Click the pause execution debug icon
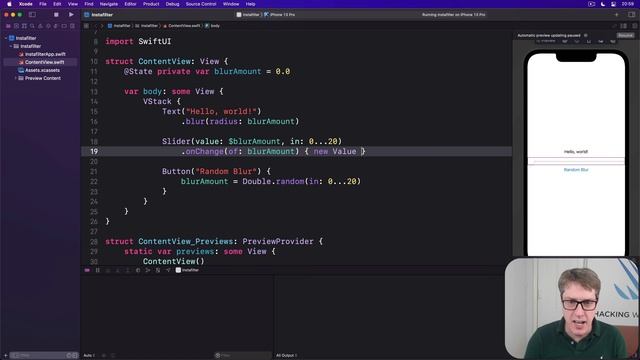640x360 pixels. (x=98, y=270)
